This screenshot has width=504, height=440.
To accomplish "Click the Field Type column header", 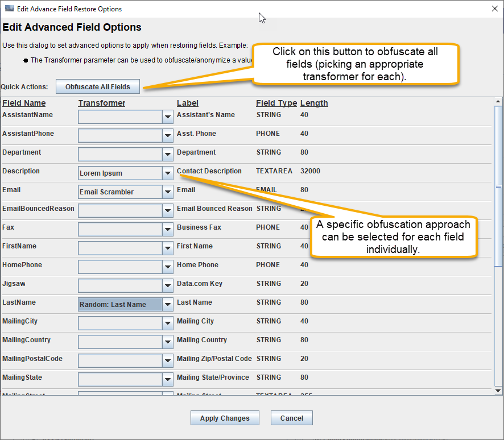I will click(276, 103).
